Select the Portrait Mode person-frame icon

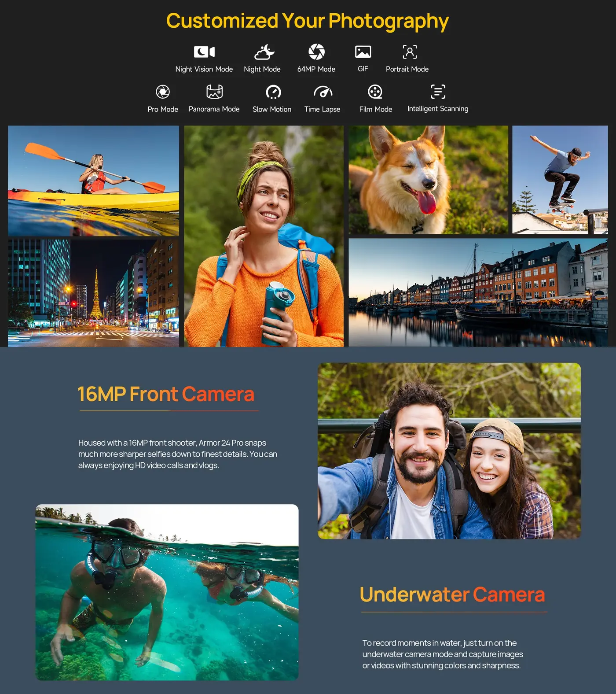(410, 52)
